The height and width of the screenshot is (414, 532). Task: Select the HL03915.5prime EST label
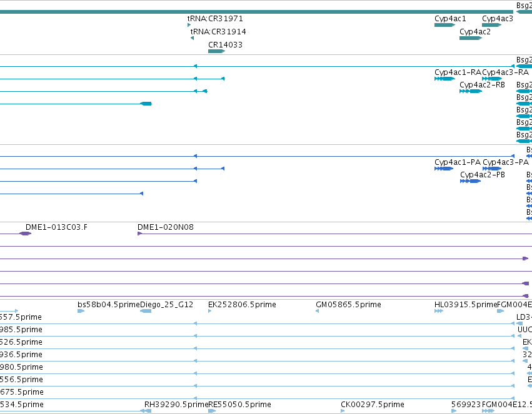466,305
